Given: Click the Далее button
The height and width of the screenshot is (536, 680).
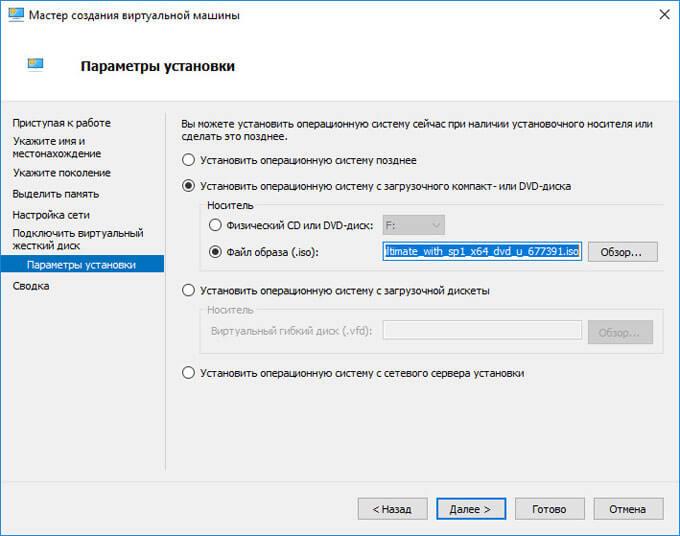Looking at the screenshot, I should coord(470,509).
